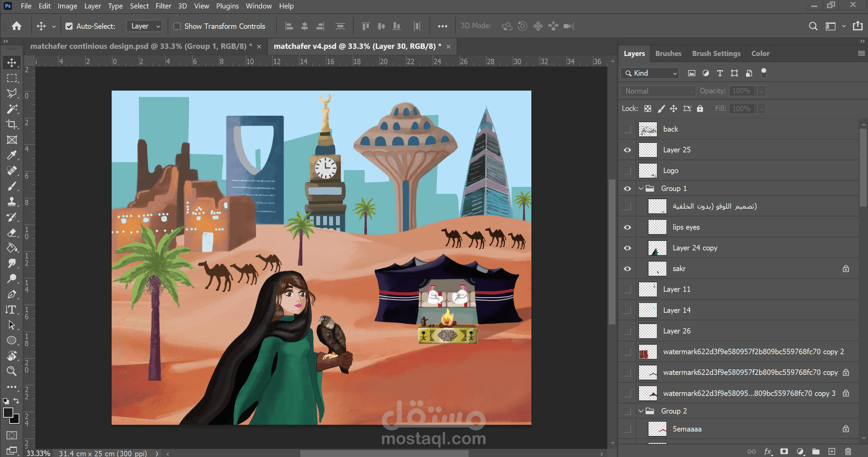Select the Layer 24 copy thumbnail
Screen dimensions: 868x457
point(657,248)
